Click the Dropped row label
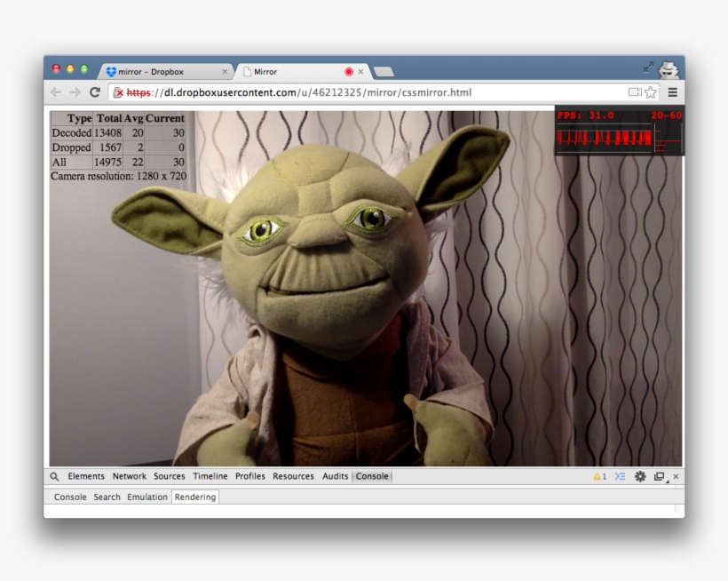Image resolution: width=728 pixels, height=581 pixels. [71, 147]
